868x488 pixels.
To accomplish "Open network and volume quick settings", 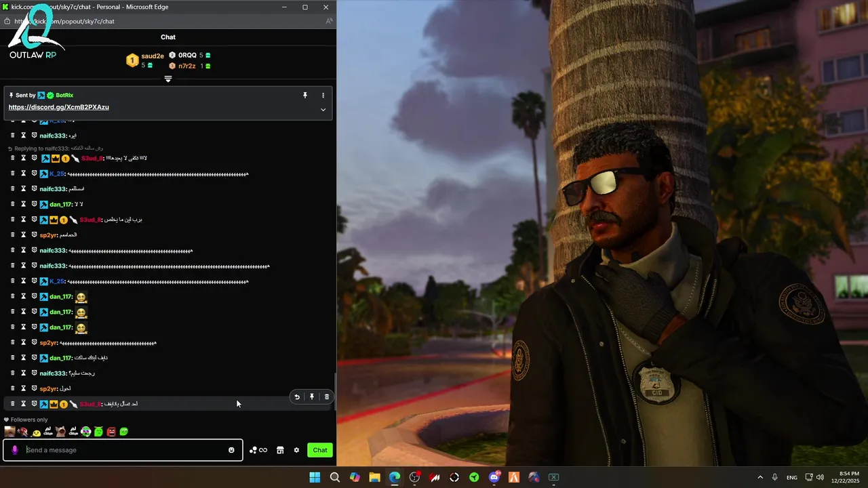I will tap(814, 477).
